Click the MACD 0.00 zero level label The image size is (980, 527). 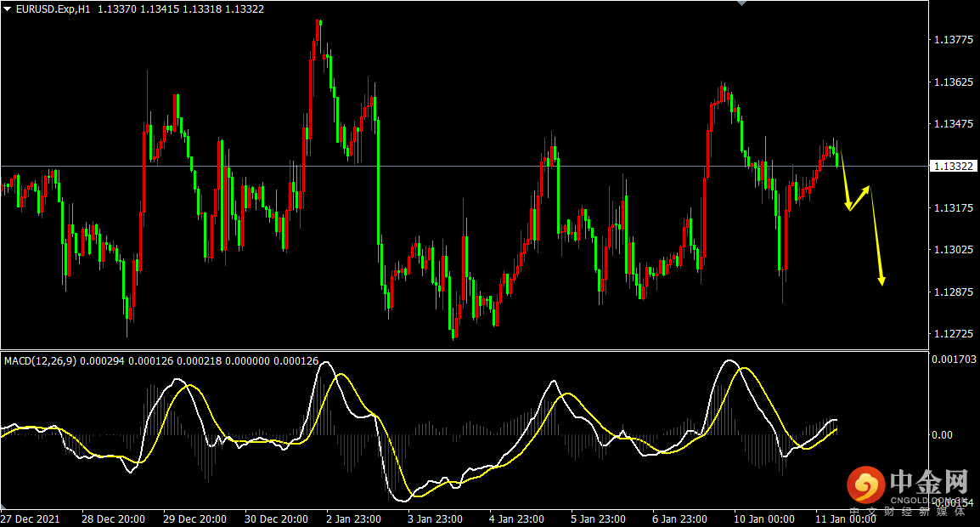[x=942, y=435]
